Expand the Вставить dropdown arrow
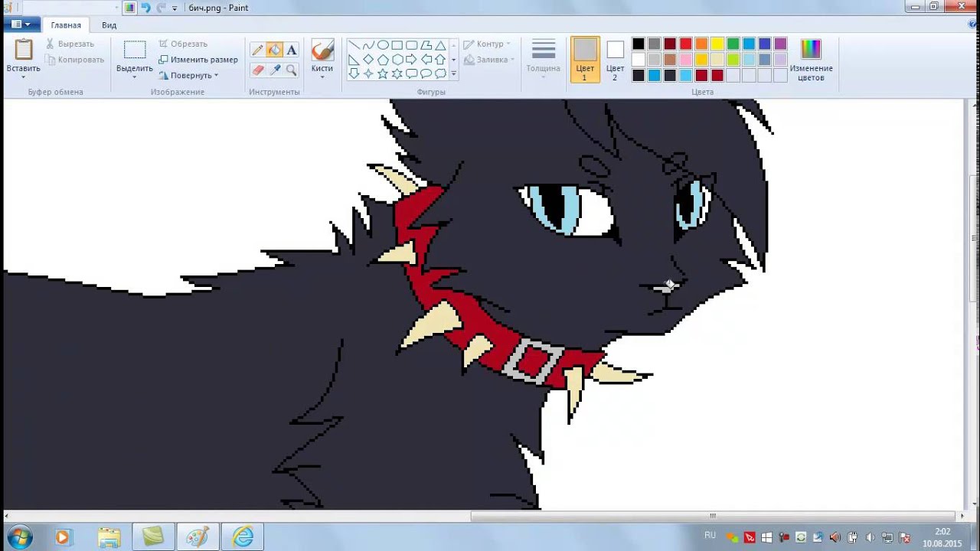The height and width of the screenshot is (551, 980). pyautogui.click(x=23, y=77)
